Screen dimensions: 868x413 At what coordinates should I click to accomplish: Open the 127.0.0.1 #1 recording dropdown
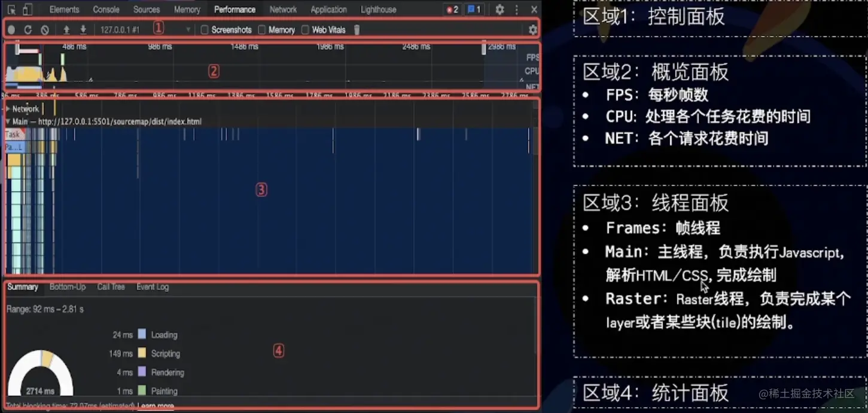coord(145,29)
